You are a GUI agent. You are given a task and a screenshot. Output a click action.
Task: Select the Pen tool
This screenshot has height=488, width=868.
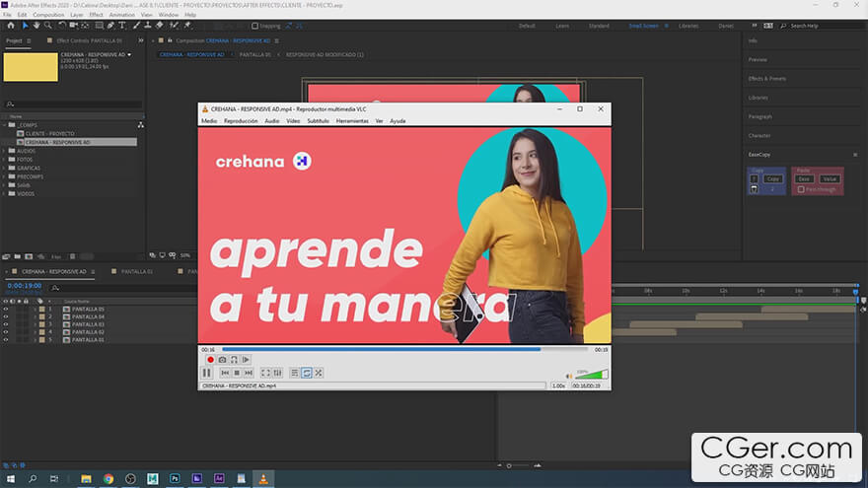click(x=110, y=26)
